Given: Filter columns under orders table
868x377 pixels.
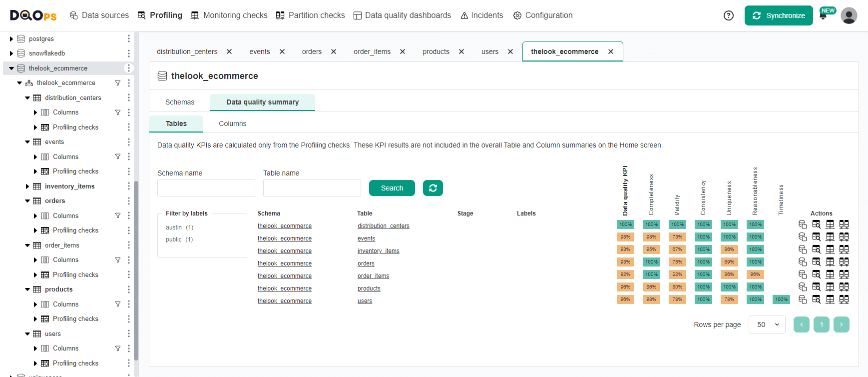Looking at the screenshot, I should [x=118, y=216].
